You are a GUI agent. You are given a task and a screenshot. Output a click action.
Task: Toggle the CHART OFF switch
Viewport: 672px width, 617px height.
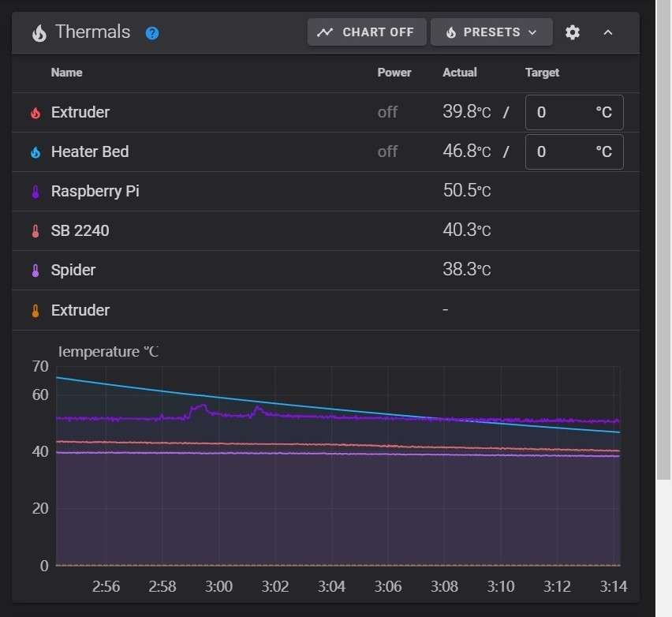coord(366,32)
